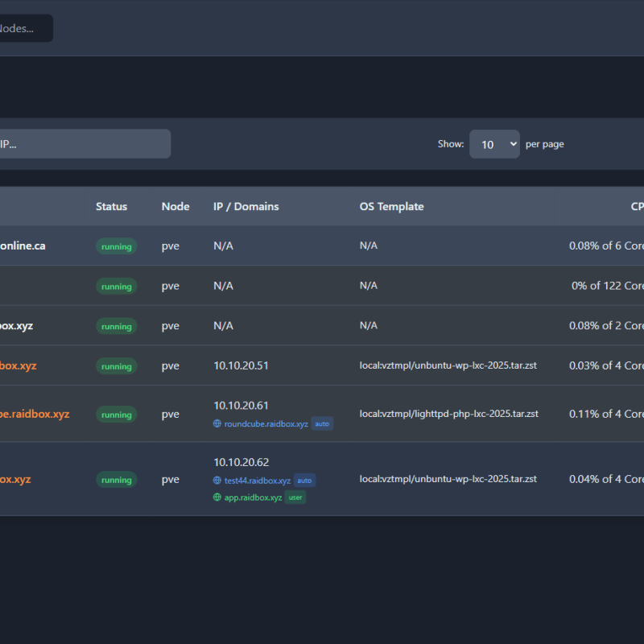Click globe icon beside roundcube.raidbox.xyz
The height and width of the screenshot is (644, 644).
tap(217, 423)
